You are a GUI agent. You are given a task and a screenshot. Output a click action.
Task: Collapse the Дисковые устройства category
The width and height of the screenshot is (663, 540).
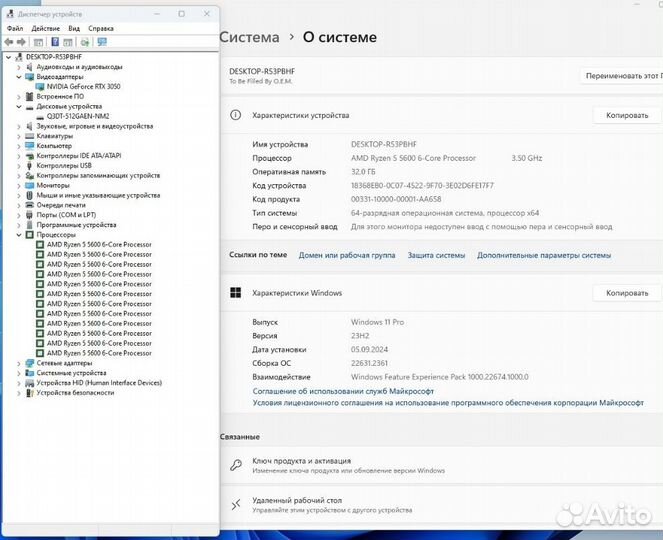[19, 107]
